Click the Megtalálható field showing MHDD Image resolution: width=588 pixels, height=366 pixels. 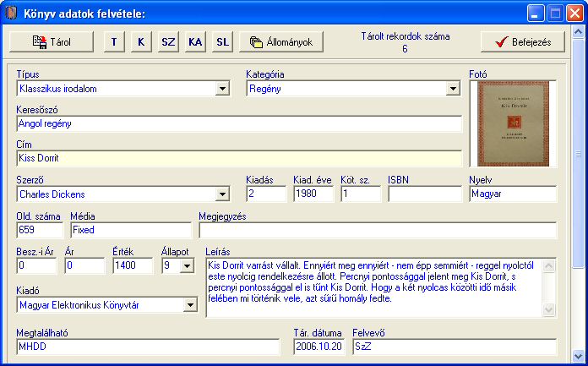coord(148,347)
